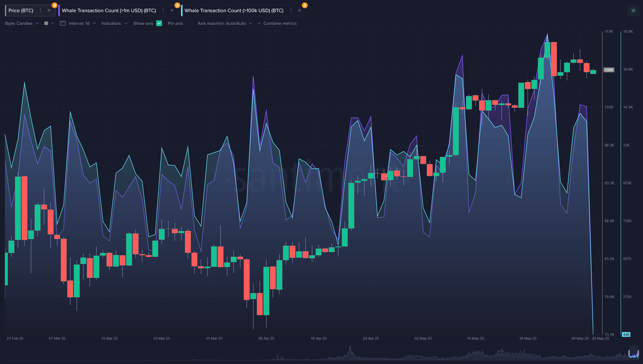Click the date range picker icon
Screen dimensions: 643x364
[63, 23]
